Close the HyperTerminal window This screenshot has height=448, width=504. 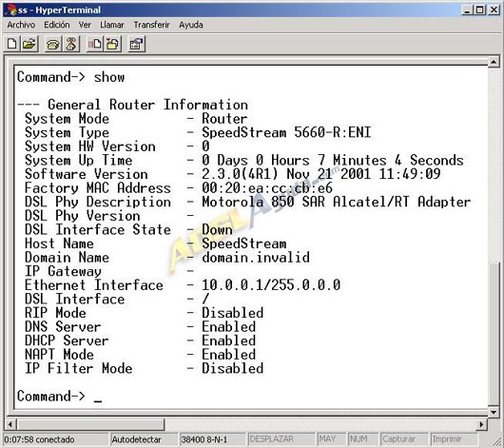click(x=494, y=10)
